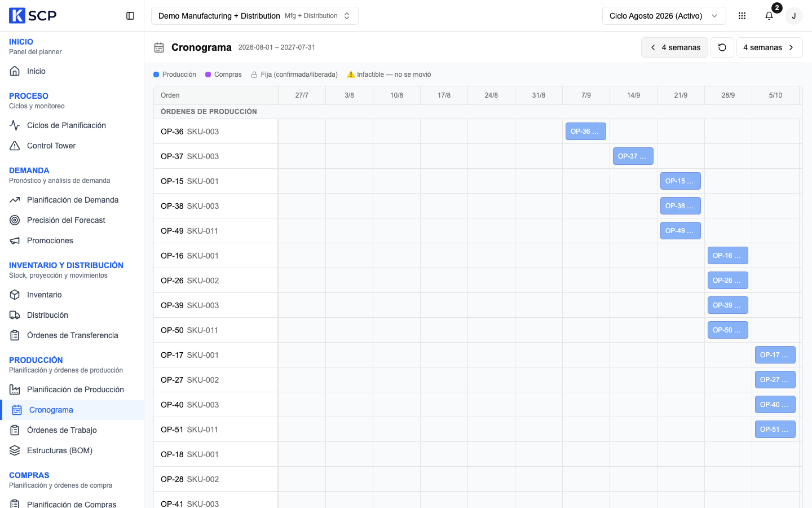This screenshot has width=812, height=508.
Task: Select the OP-15 production bar
Action: 681,181
